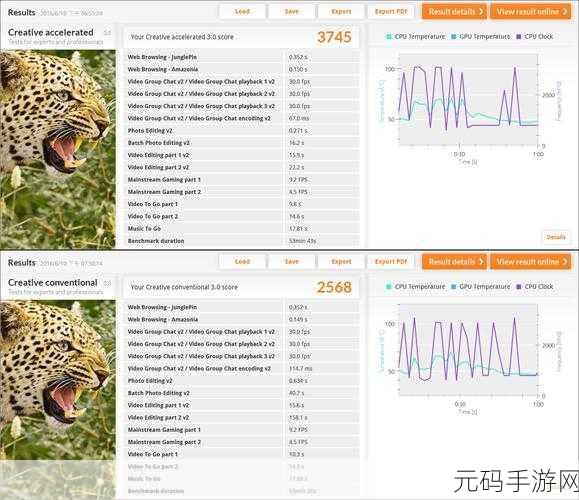
Task: Select Photo Editing v2 row in Creative conventional
Action: point(242,380)
